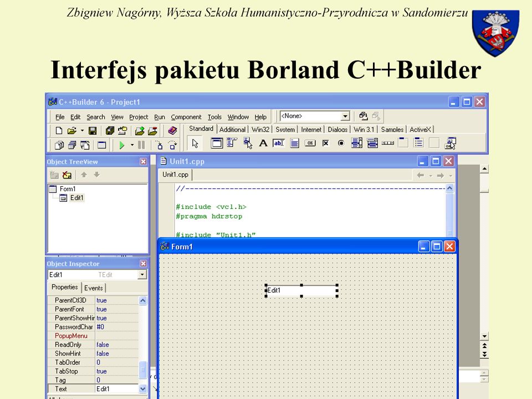Pick the Memo component icon

click(294, 143)
